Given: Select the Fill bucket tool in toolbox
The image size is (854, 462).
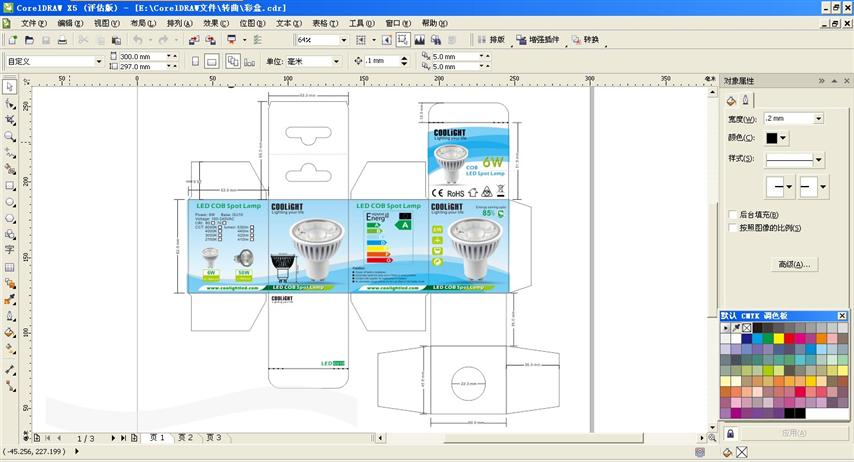Looking at the screenshot, I should tap(10, 332).
